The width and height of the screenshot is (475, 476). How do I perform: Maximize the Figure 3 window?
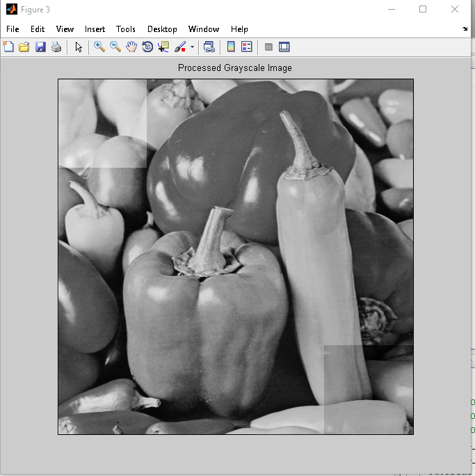click(x=423, y=9)
